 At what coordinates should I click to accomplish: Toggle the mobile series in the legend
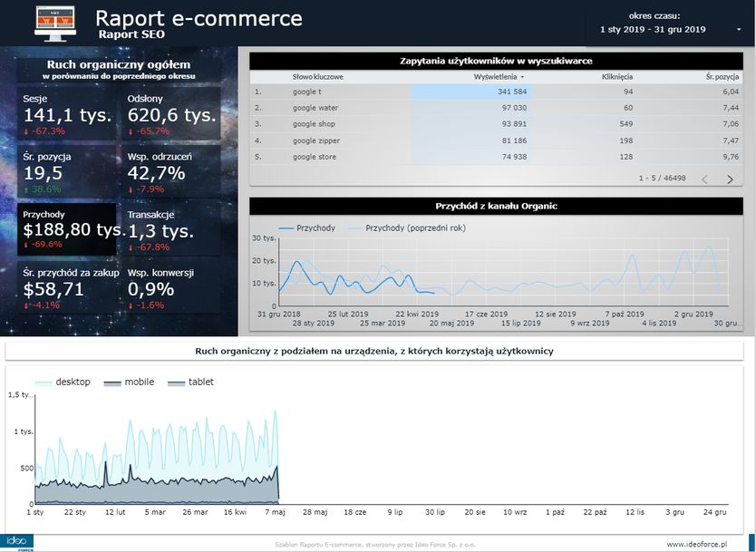(x=131, y=383)
